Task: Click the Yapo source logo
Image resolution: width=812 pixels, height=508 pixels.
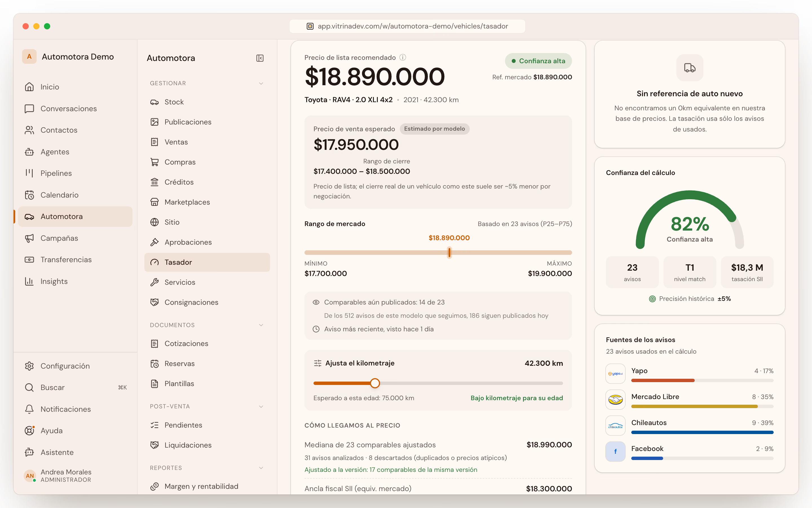Action: tap(615, 374)
